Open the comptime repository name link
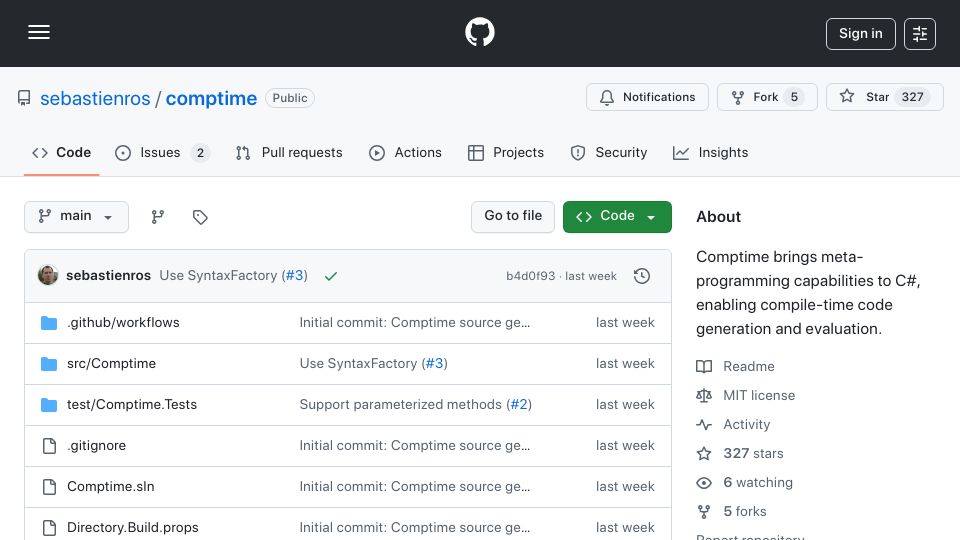This screenshot has height=540, width=960. 211,99
